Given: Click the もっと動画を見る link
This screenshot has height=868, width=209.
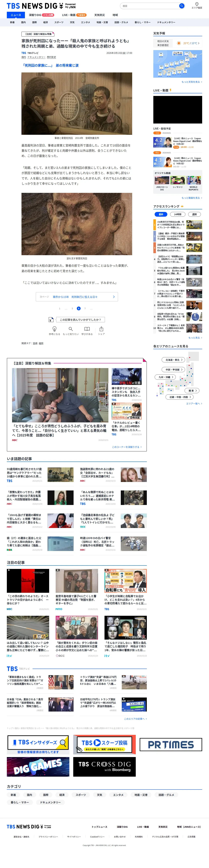Looking at the screenshot, I should coord(192,198).
